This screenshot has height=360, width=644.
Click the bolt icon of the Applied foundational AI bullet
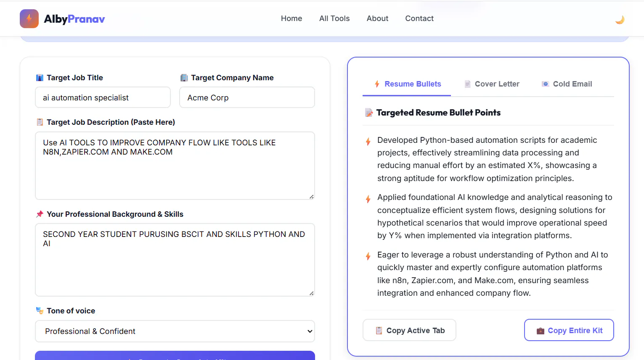point(368,199)
